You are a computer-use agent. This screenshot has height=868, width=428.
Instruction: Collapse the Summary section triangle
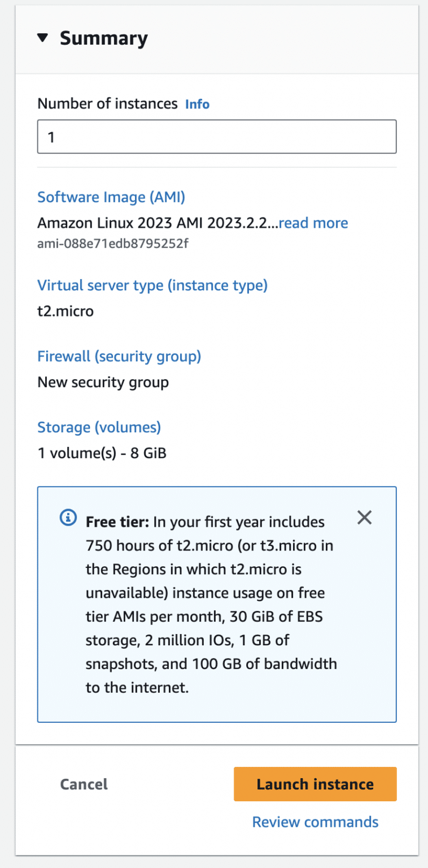tap(43, 38)
